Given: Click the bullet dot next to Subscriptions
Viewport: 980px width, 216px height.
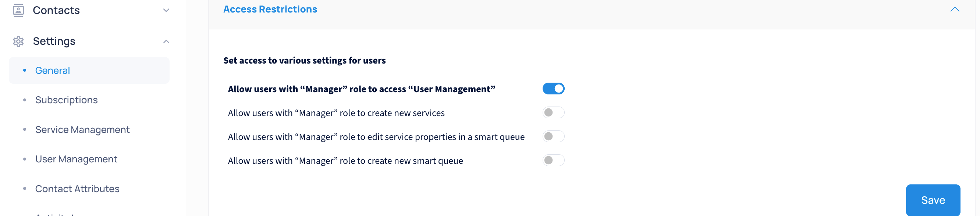Looking at the screenshot, I should click(x=25, y=100).
